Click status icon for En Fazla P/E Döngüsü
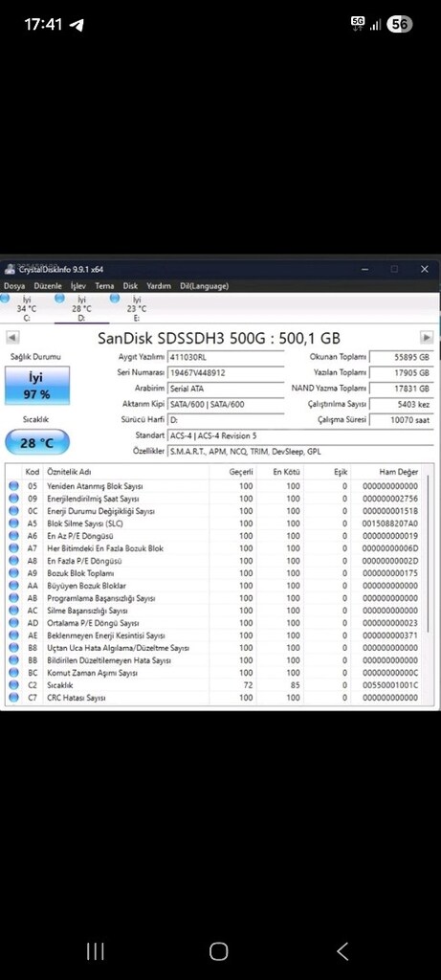 point(13,561)
